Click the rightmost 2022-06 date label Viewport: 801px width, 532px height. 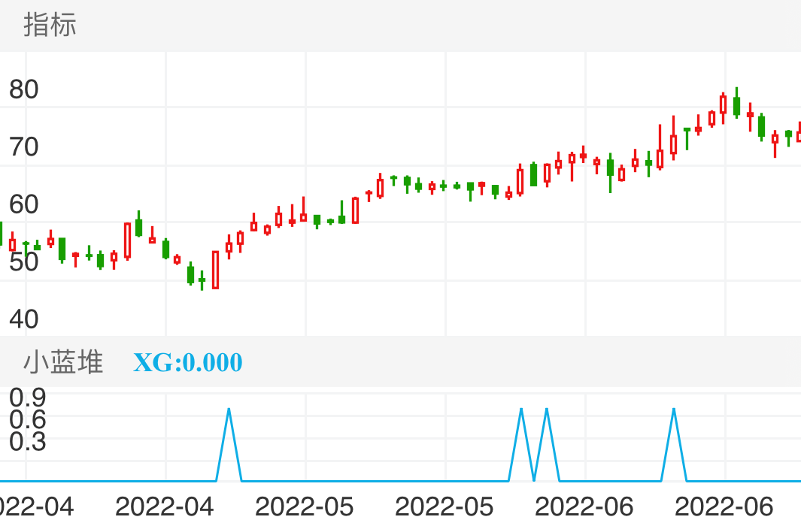(724, 507)
